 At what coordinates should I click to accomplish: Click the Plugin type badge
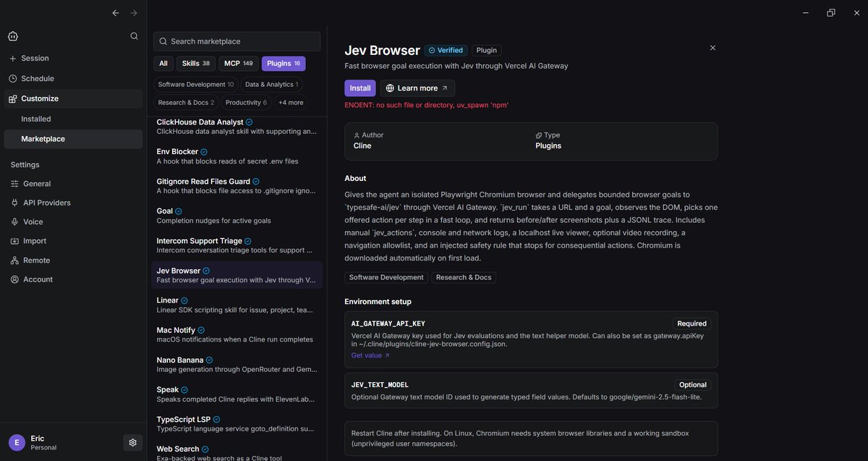tap(487, 51)
